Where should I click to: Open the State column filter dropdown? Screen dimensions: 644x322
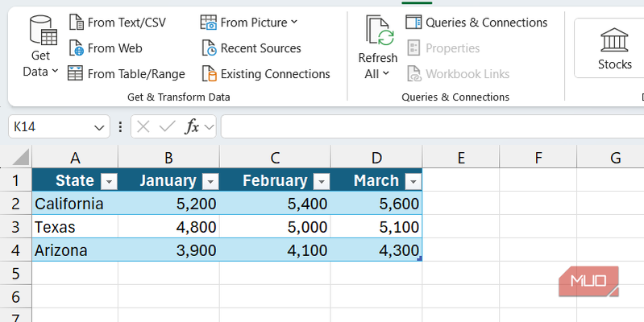[x=108, y=181]
